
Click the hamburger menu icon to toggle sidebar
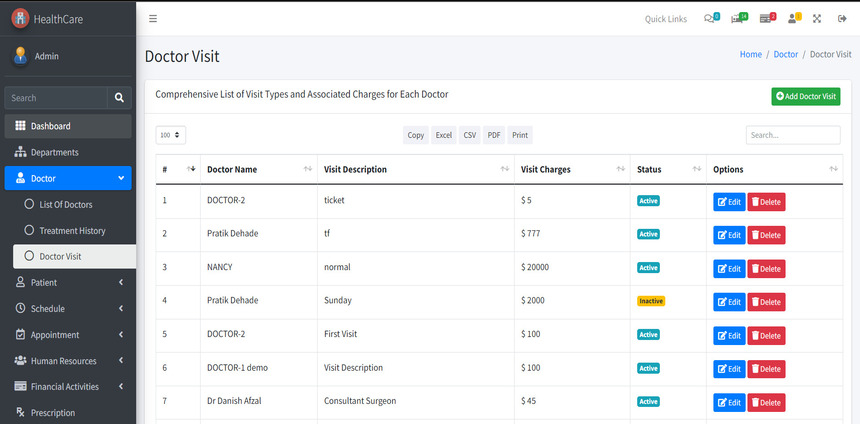[x=153, y=19]
